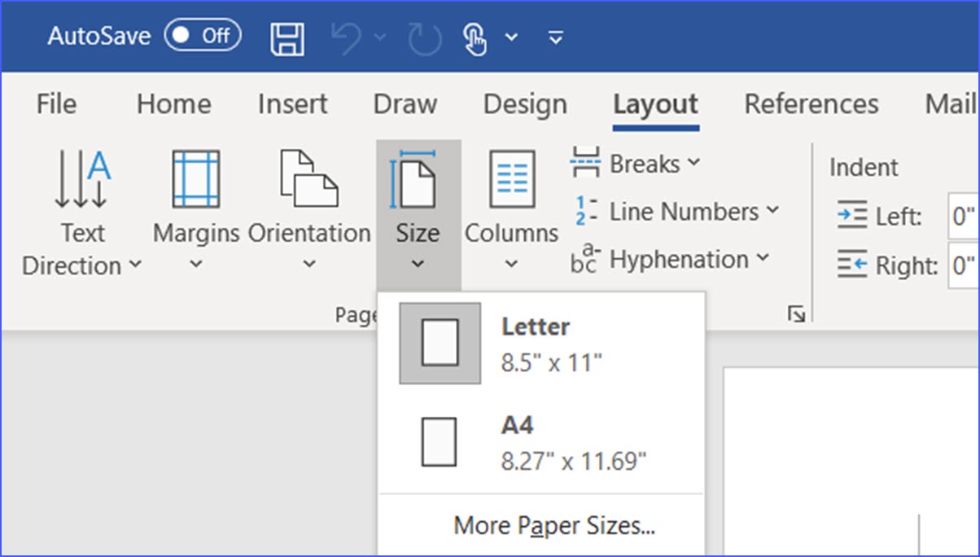980x557 pixels.
Task: Click the Hyphenation icon
Action: pyautogui.click(x=586, y=260)
